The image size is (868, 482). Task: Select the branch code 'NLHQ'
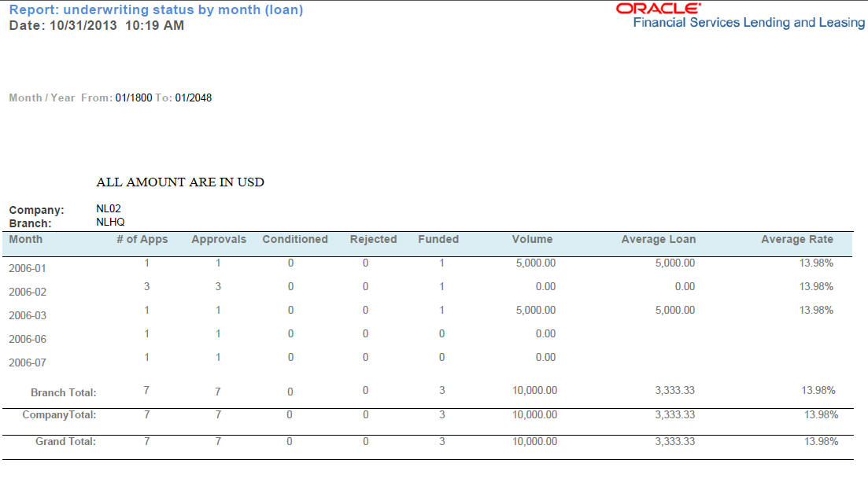pyautogui.click(x=110, y=222)
